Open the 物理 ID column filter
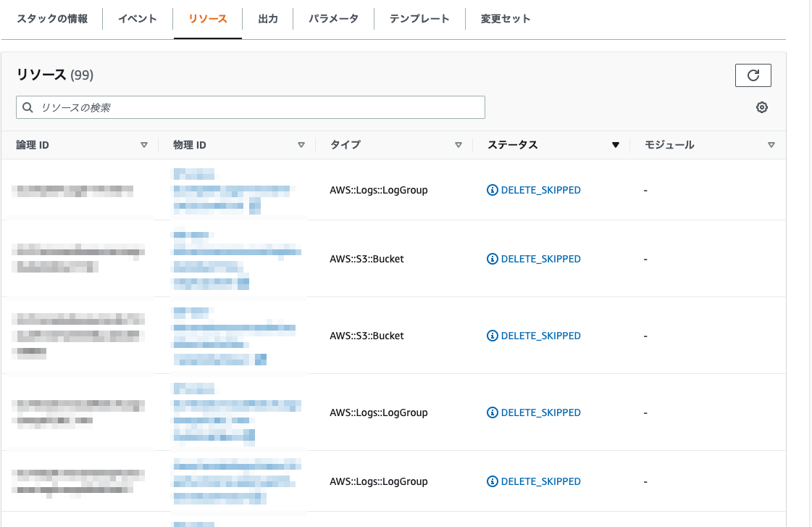 301,144
